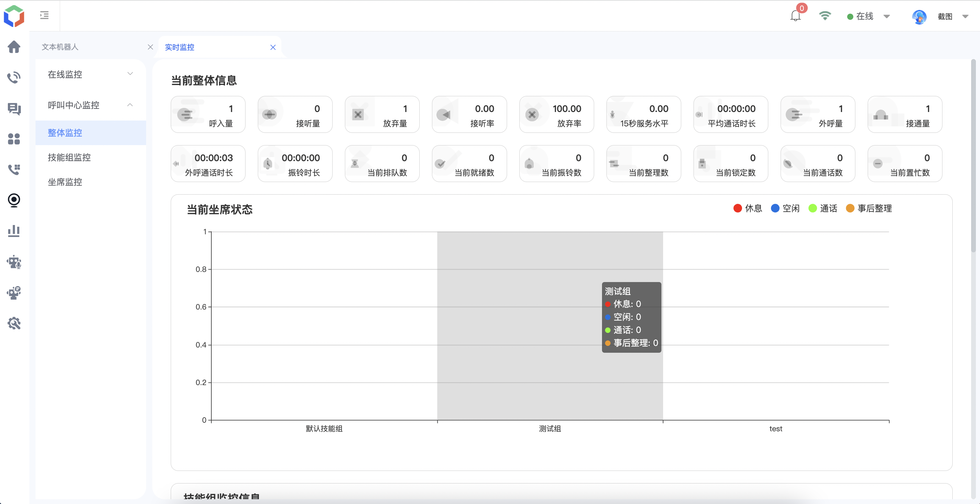The image size is (980, 504).
Task: Click the wifi connection status icon
Action: pyautogui.click(x=825, y=16)
